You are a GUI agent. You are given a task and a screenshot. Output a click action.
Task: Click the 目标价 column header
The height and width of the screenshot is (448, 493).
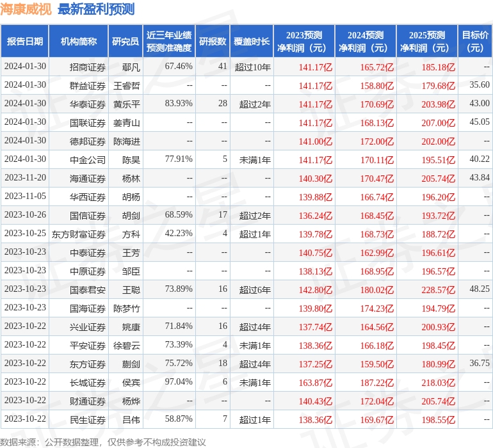(475, 41)
